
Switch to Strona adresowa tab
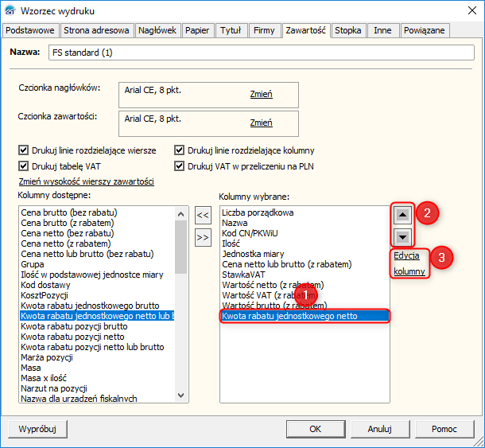click(96, 30)
